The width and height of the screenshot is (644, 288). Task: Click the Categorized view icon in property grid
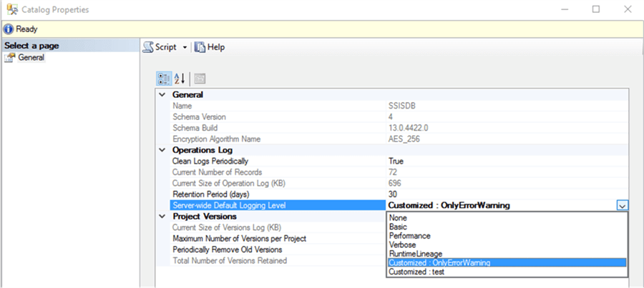coord(163,78)
